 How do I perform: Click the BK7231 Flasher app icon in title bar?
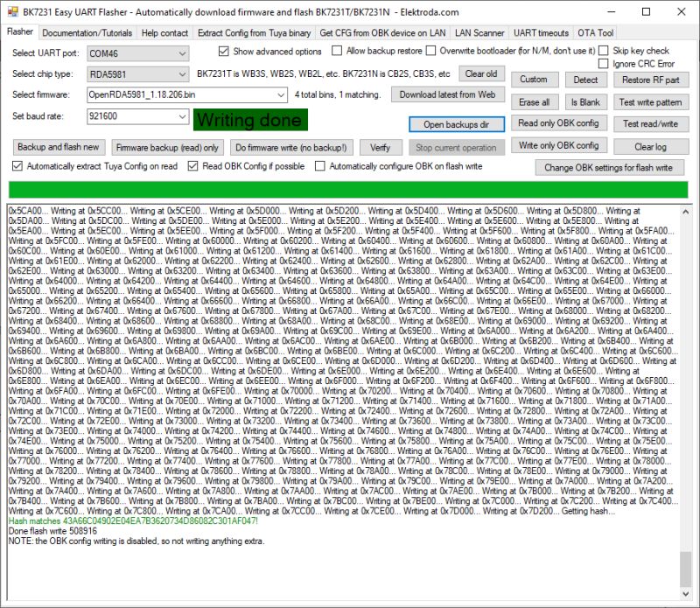point(13,12)
